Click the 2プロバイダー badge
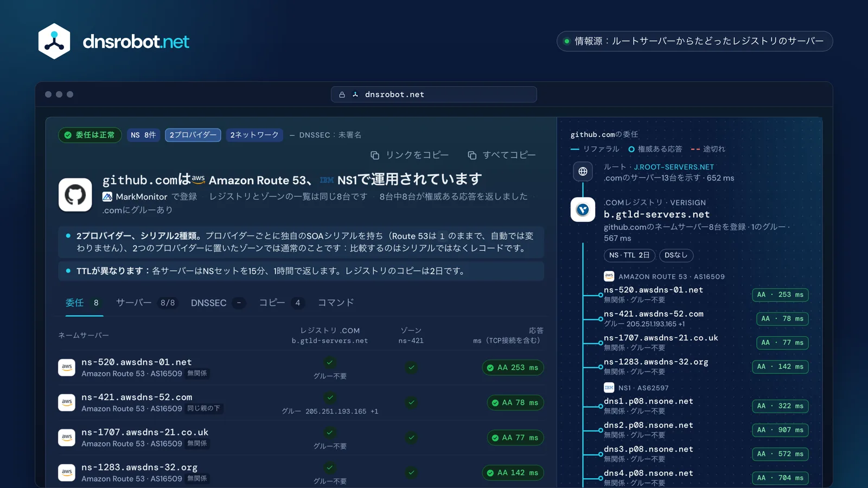This screenshot has width=868, height=488. [x=193, y=135]
